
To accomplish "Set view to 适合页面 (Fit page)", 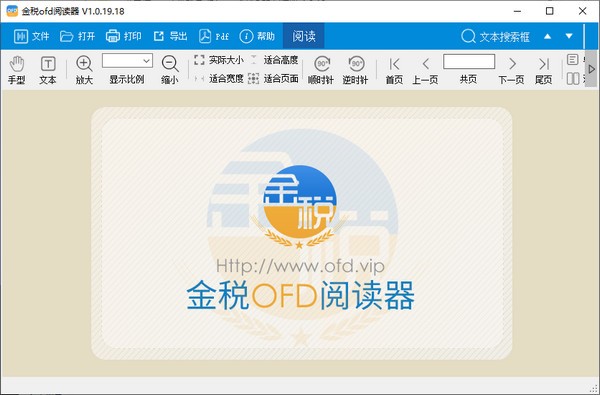I will (273, 79).
